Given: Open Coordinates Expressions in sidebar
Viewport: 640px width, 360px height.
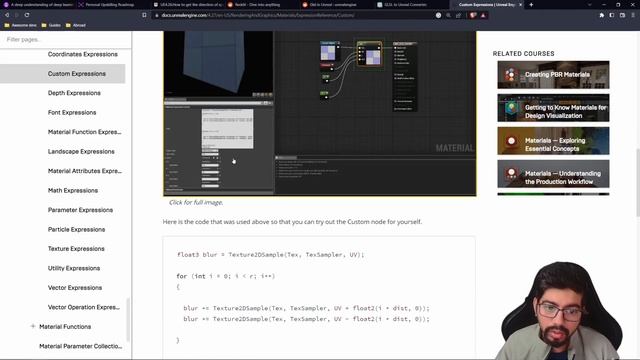Looking at the screenshot, I should click(82, 54).
